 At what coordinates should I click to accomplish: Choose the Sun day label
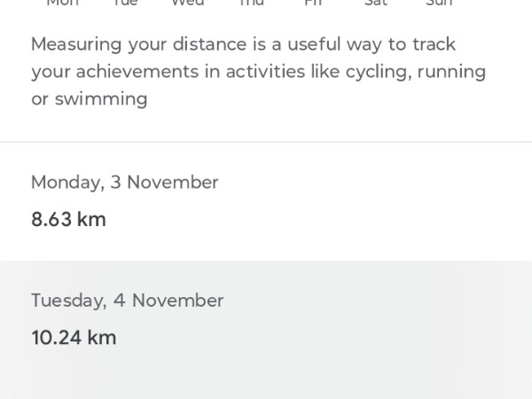click(439, 3)
